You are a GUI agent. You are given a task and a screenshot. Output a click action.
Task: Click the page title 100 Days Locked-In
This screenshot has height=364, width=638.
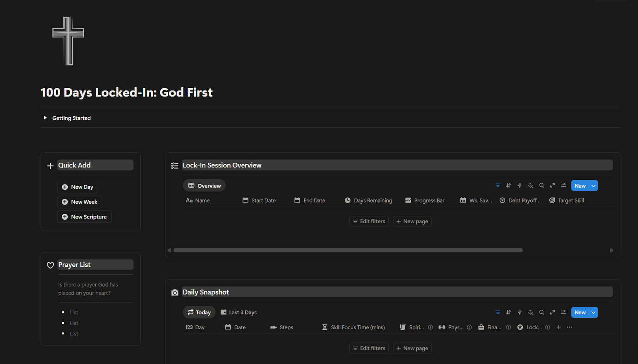pyautogui.click(x=126, y=92)
